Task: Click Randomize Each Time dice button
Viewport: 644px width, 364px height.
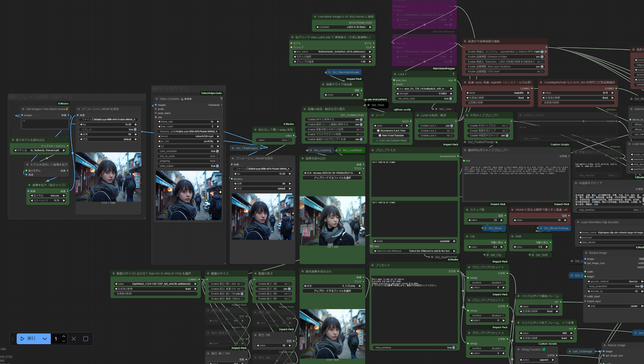Action: click(391, 130)
